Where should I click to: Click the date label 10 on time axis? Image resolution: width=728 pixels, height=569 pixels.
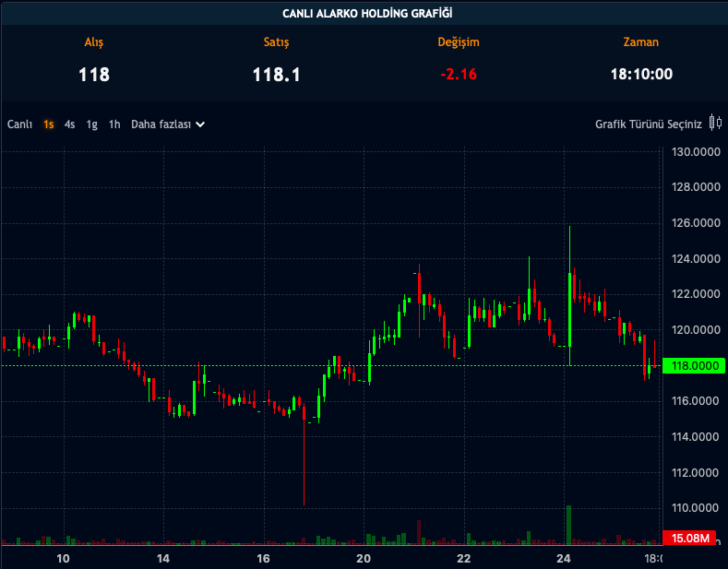point(63,558)
